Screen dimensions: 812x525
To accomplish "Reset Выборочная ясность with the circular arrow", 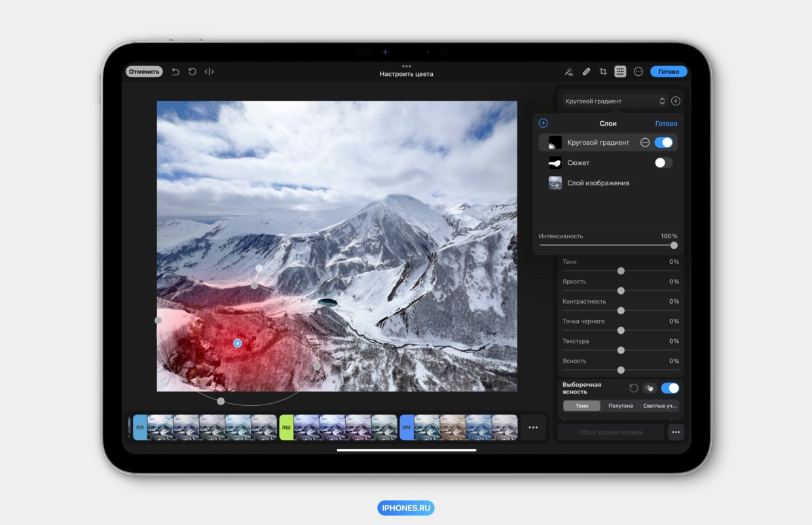I will [x=634, y=388].
